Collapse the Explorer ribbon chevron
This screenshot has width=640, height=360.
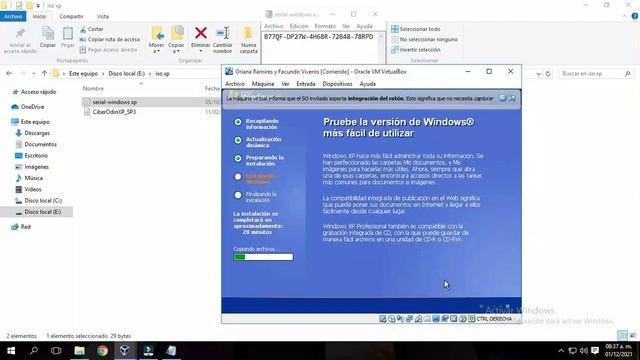pos(624,16)
